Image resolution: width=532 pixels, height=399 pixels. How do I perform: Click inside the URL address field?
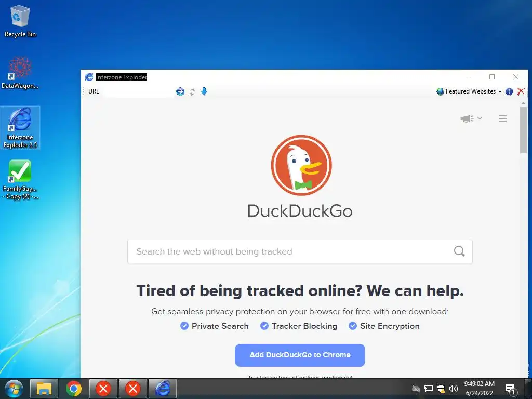[x=138, y=91]
